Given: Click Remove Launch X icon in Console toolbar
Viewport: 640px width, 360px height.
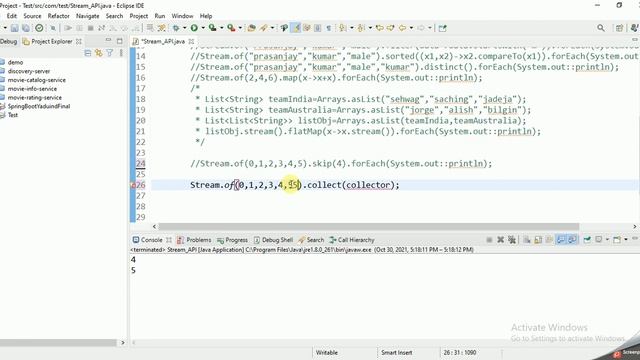Looking at the screenshot, I should coord(500,240).
